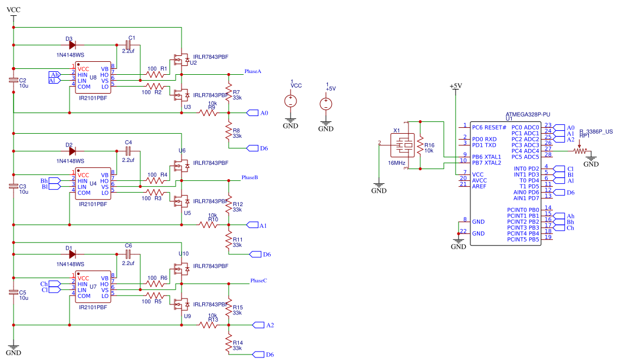Click the U4 IR2101PBF driver chip

93,184
